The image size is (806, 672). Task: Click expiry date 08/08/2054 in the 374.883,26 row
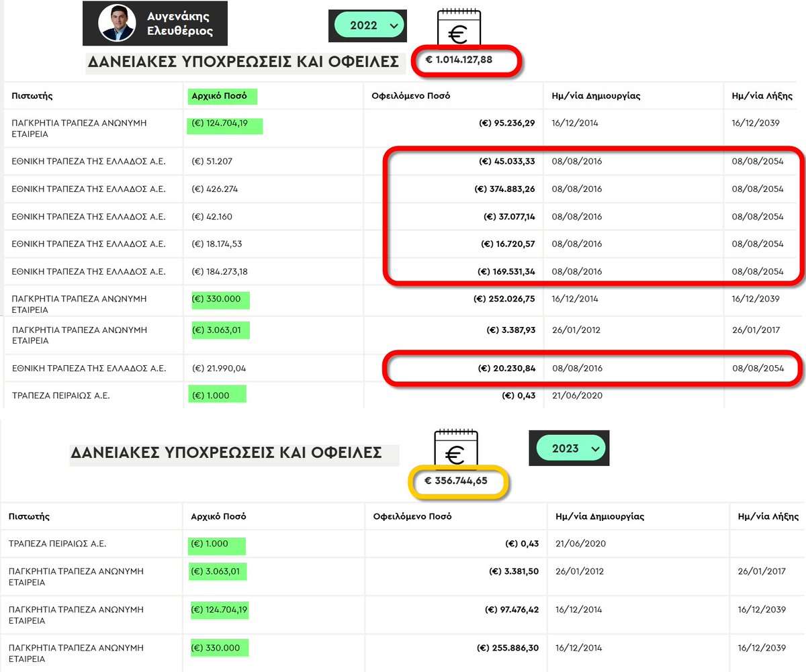(759, 189)
